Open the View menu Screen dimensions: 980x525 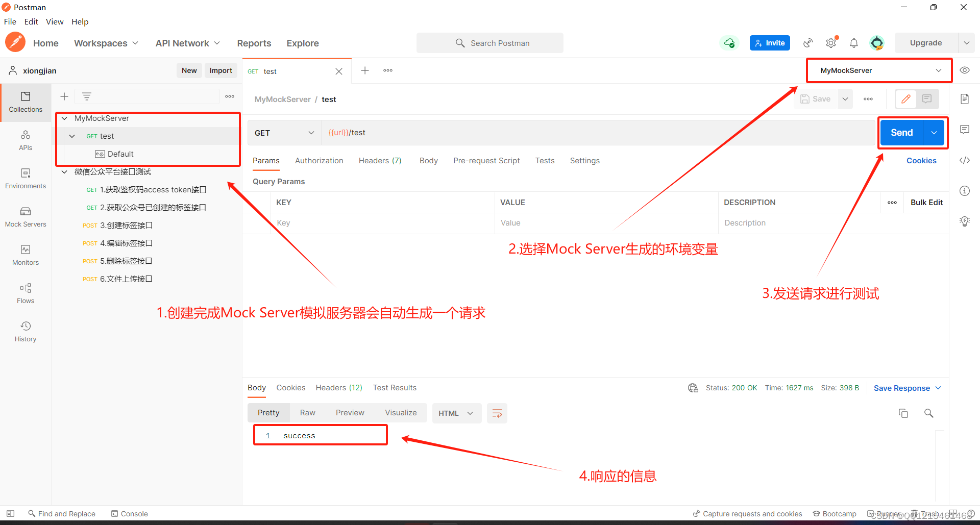(55, 21)
